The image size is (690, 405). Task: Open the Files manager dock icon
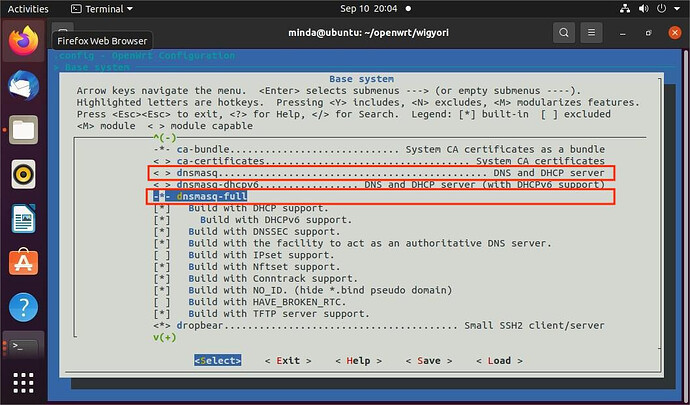(x=23, y=130)
